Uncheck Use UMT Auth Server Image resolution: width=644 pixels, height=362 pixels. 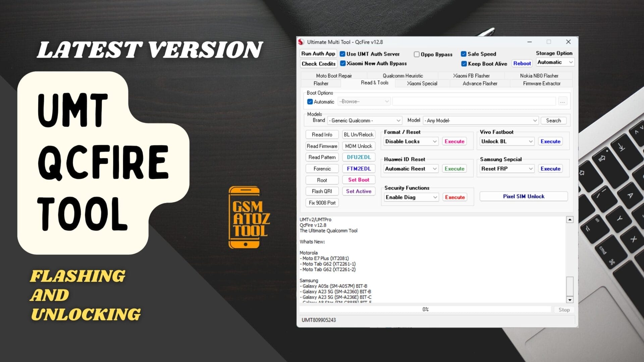pyautogui.click(x=342, y=54)
